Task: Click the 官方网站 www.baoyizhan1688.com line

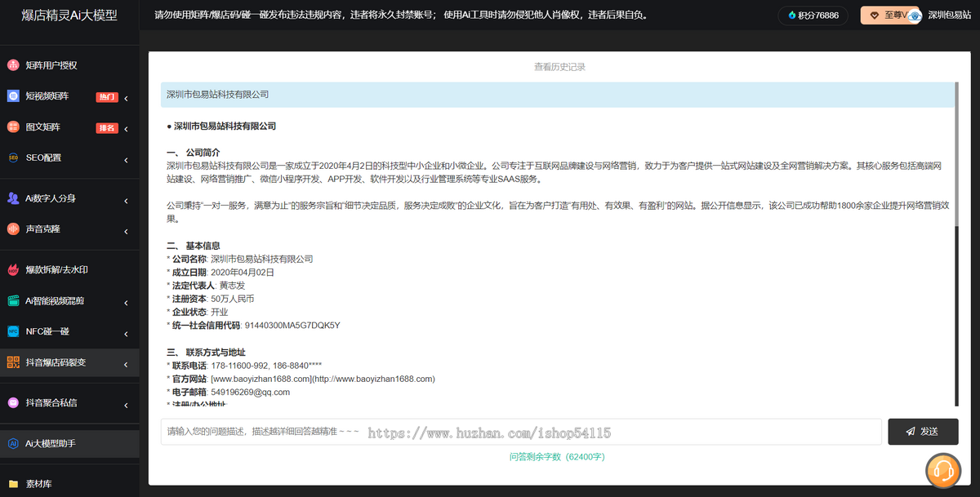Action: pos(301,379)
